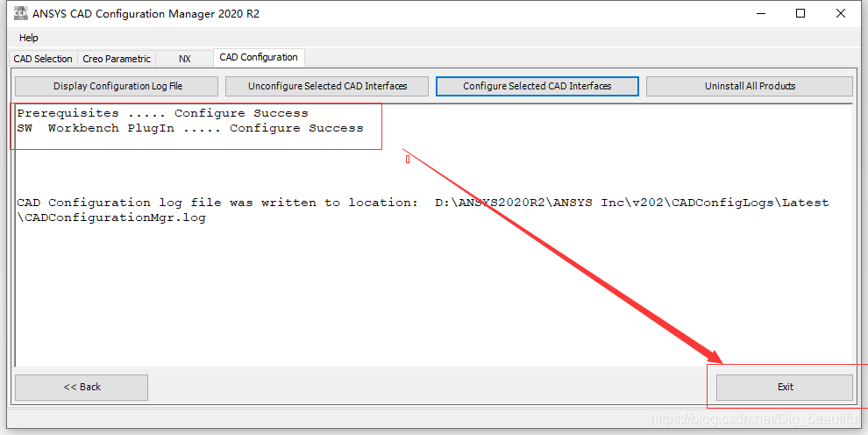Click the window title bar text
This screenshot has width=868, height=435.
[146, 13]
